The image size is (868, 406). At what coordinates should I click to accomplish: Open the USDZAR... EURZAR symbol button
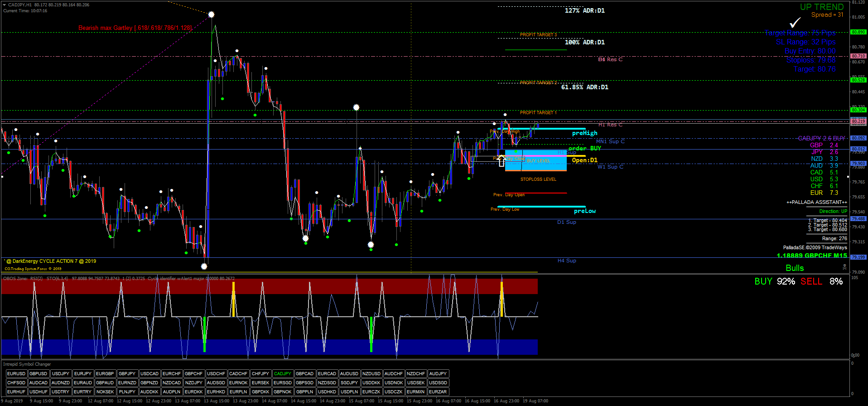point(438,392)
